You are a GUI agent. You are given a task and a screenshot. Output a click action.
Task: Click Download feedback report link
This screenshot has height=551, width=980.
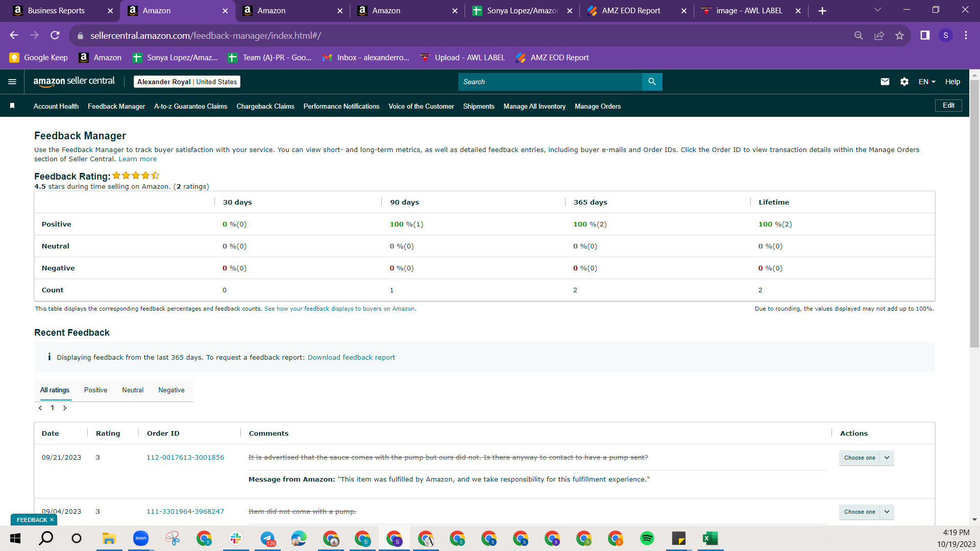351,358
